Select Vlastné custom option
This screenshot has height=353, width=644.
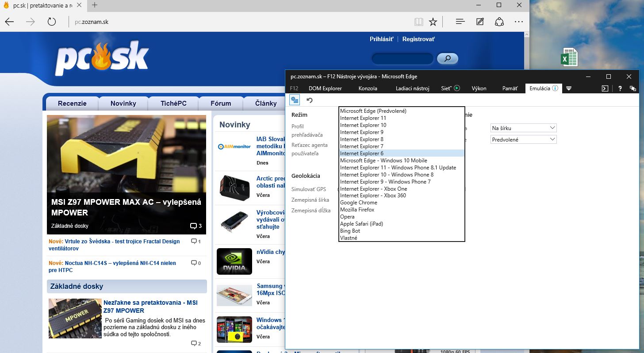tap(402, 238)
